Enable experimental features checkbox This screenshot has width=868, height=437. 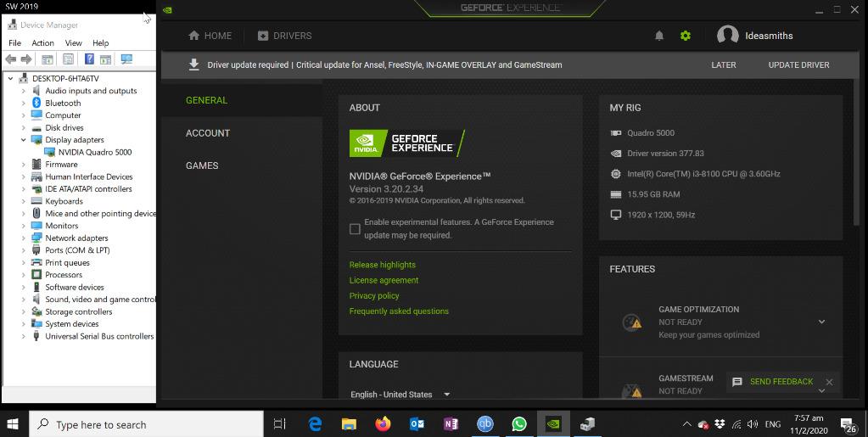pos(355,229)
